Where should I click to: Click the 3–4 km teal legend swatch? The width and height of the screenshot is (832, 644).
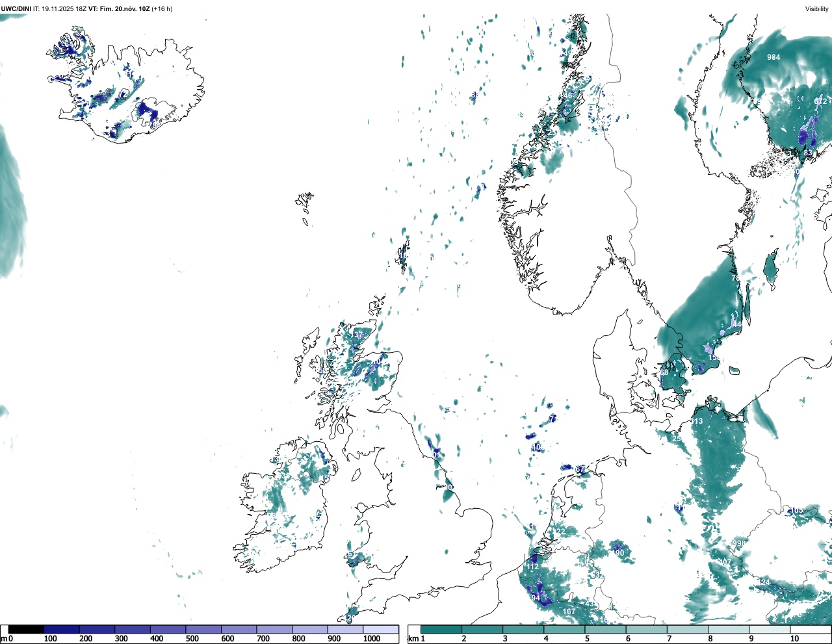tap(524, 629)
